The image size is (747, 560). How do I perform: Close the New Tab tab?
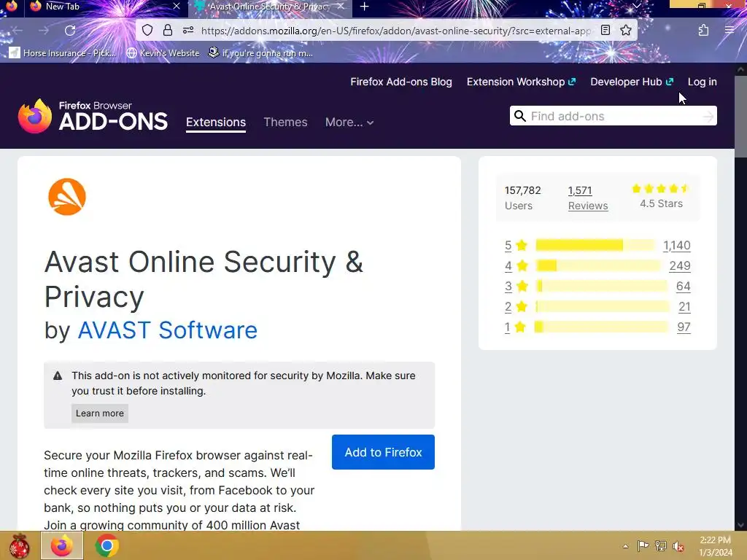pos(177,6)
